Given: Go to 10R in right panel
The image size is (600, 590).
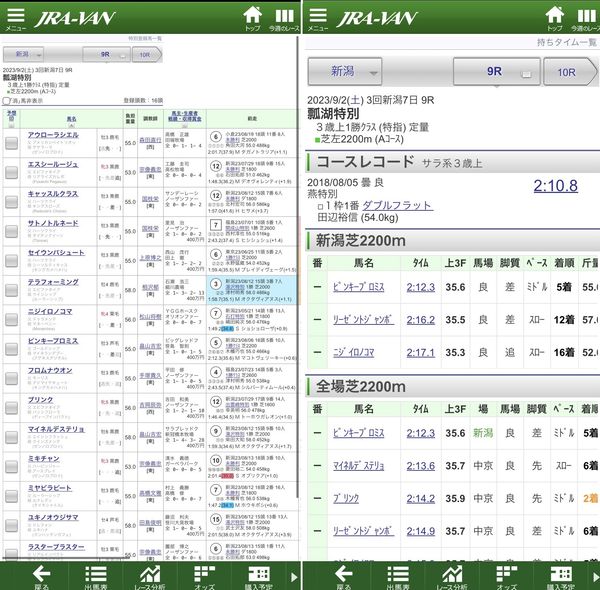Looking at the screenshot, I should (x=569, y=72).
